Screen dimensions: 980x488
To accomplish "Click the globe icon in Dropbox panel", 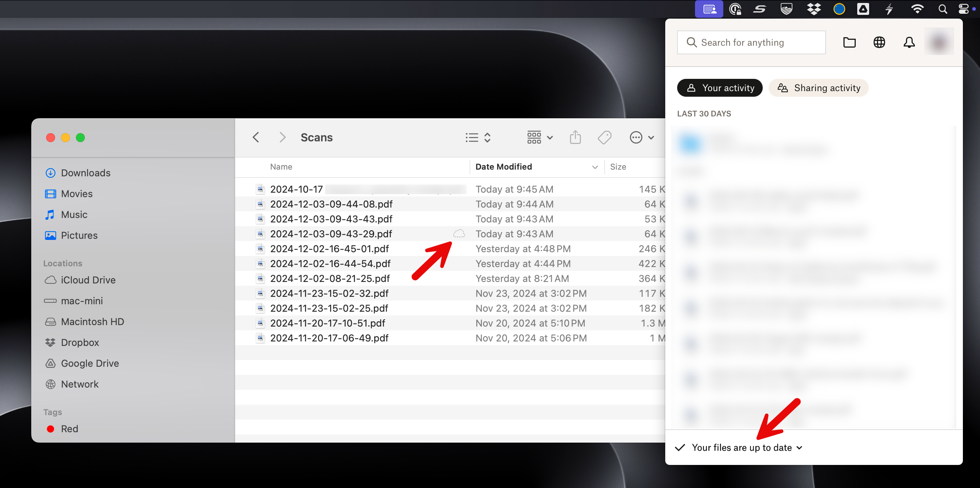I will pos(879,42).
